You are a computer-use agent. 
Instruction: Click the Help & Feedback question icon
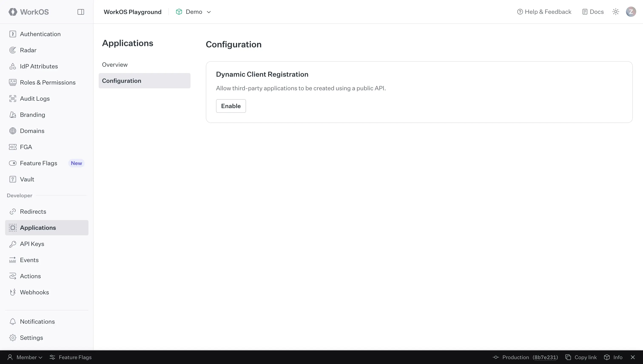520,12
